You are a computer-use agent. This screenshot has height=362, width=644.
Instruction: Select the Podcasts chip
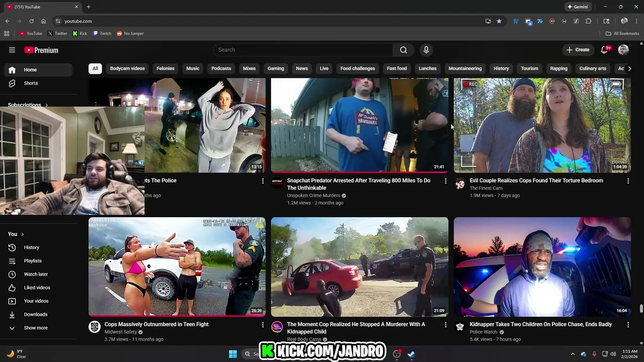click(221, 68)
